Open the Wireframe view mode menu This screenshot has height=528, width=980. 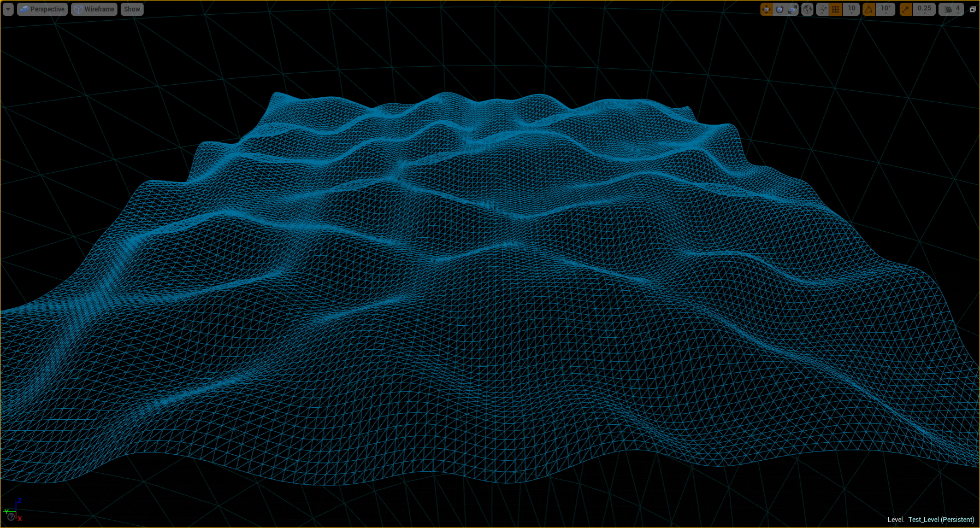[x=94, y=9]
